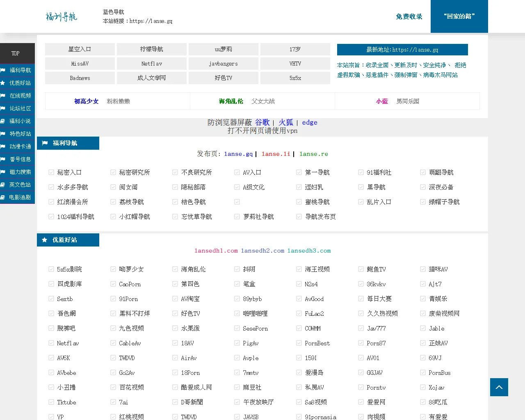This screenshot has height=420, width=525.
Task: Click the 最新地址 blue banner
Action: (x=402, y=50)
